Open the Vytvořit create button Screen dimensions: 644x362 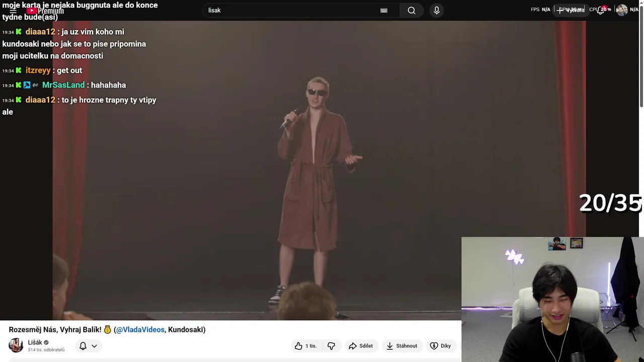(571, 10)
